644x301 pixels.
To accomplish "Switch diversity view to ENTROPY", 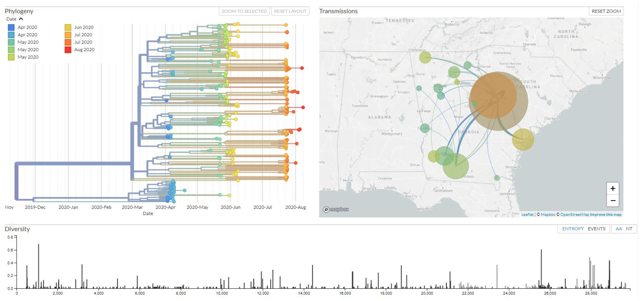I will tap(573, 229).
